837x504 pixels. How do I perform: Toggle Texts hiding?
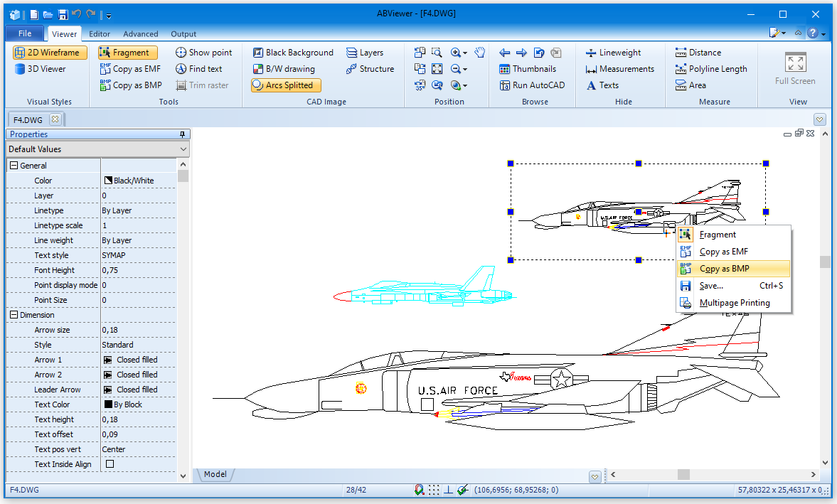pyautogui.click(x=602, y=85)
